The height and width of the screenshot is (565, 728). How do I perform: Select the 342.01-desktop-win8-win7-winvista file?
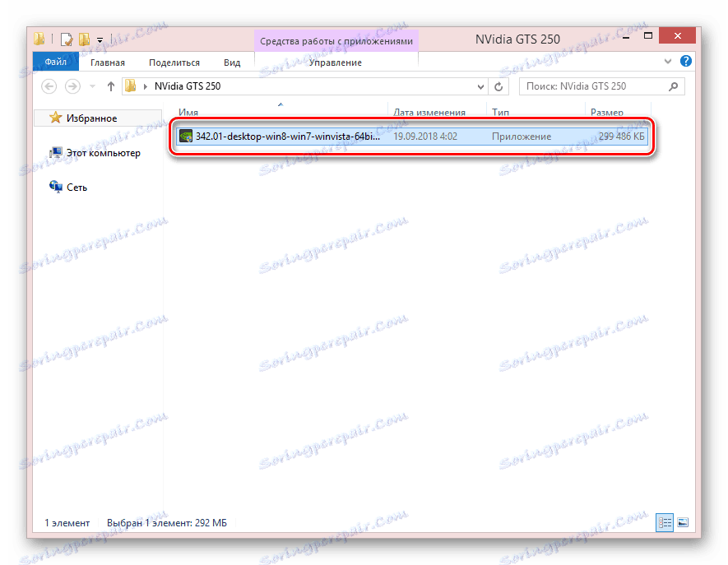(x=411, y=137)
